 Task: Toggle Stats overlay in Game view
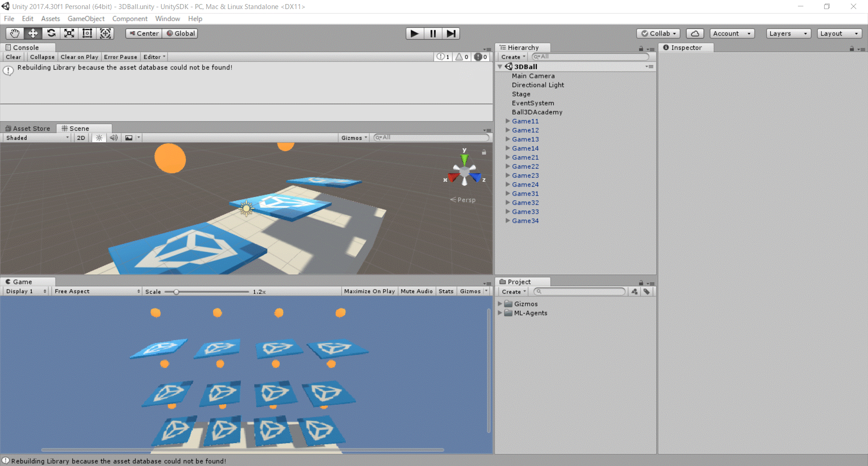pyautogui.click(x=446, y=291)
